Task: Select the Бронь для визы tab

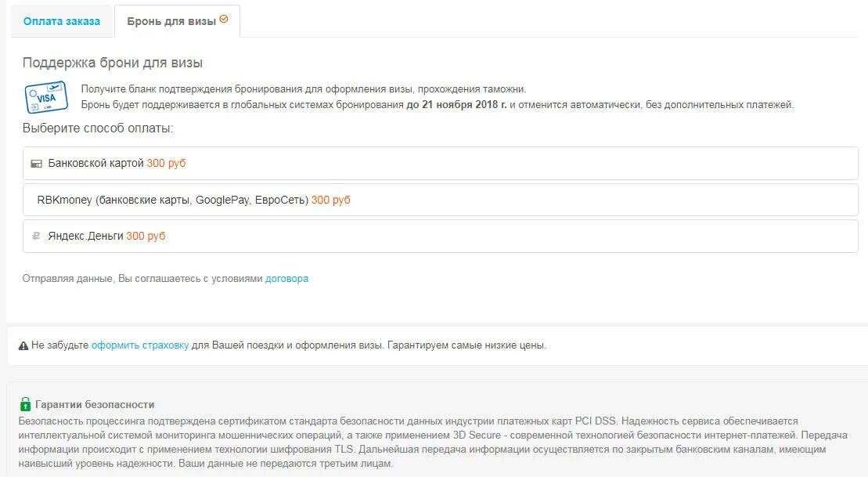Action: pos(177,21)
